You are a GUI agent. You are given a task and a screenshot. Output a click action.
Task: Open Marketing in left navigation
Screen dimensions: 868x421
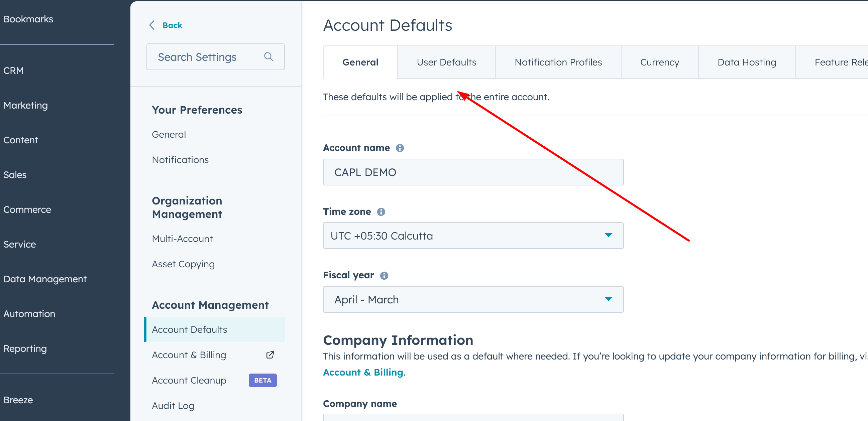tap(26, 106)
